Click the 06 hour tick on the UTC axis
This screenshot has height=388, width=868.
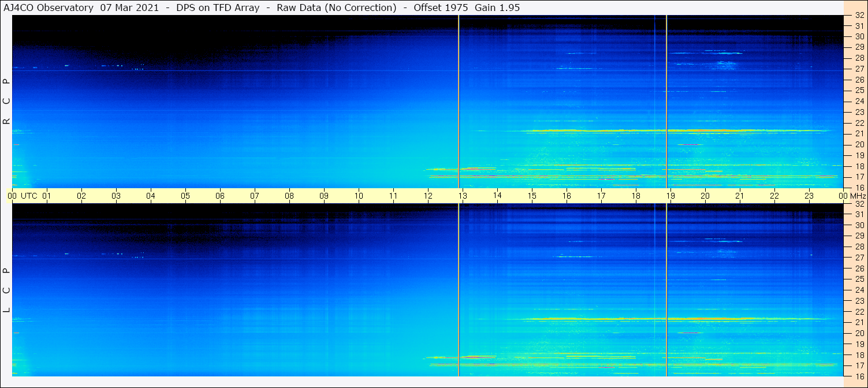(220, 196)
